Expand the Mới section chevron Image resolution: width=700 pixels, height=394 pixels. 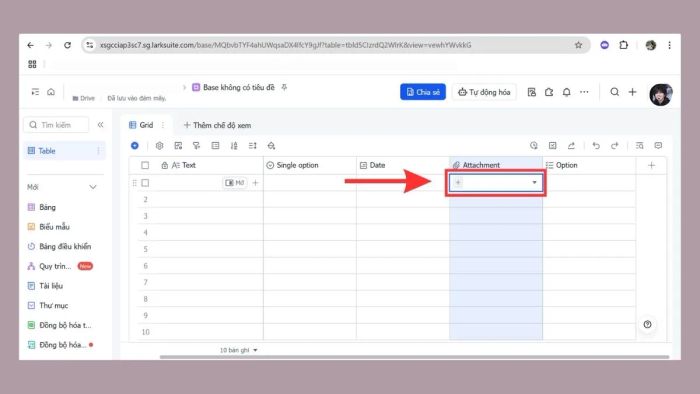pyautogui.click(x=93, y=187)
